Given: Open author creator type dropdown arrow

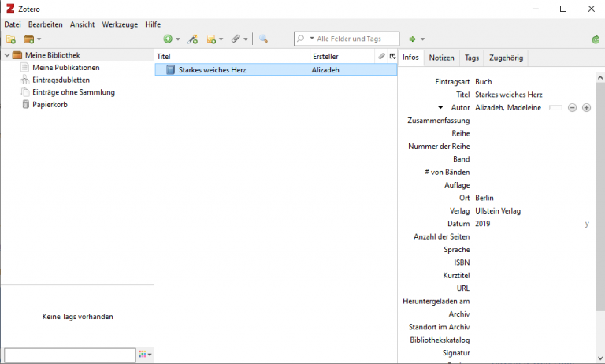Looking at the screenshot, I should pos(440,108).
